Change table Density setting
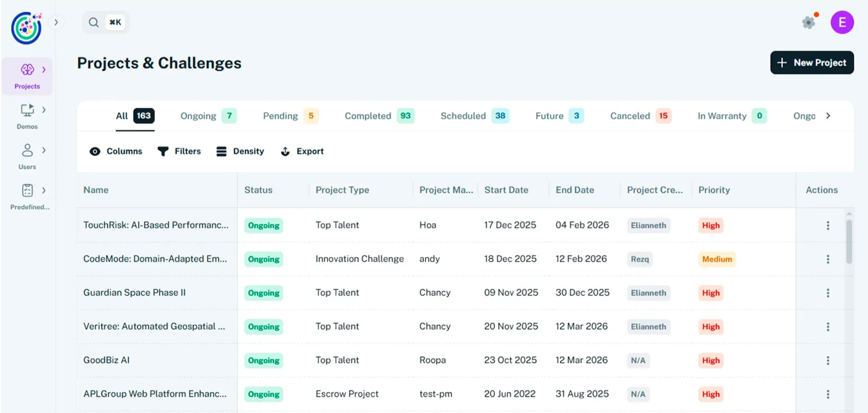Screen dimensions: 868x413 point(240,152)
